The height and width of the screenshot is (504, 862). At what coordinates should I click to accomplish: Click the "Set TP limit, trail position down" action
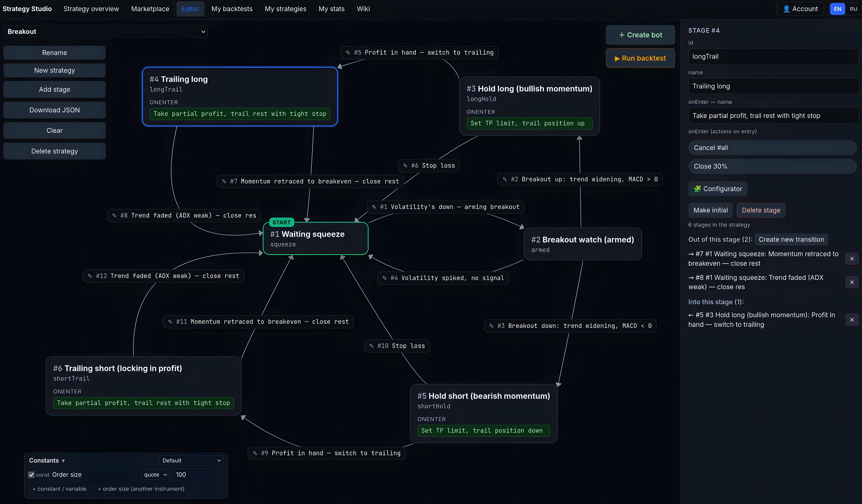click(x=484, y=431)
